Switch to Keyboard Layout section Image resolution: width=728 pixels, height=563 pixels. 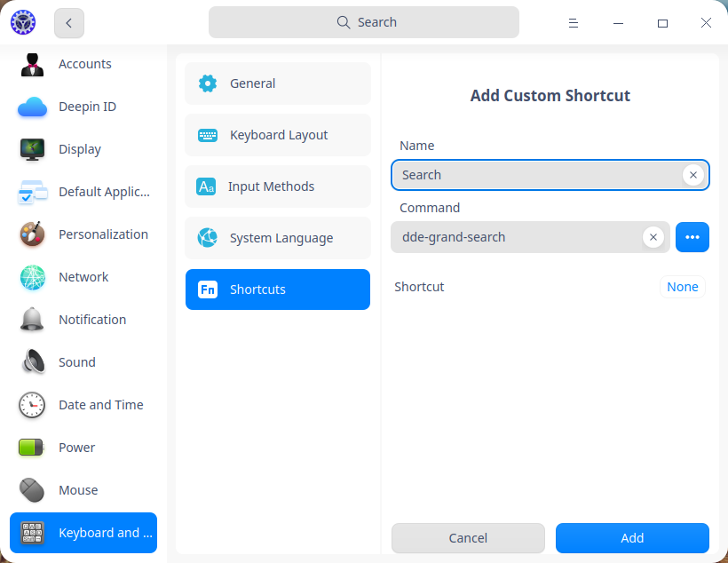coord(278,135)
